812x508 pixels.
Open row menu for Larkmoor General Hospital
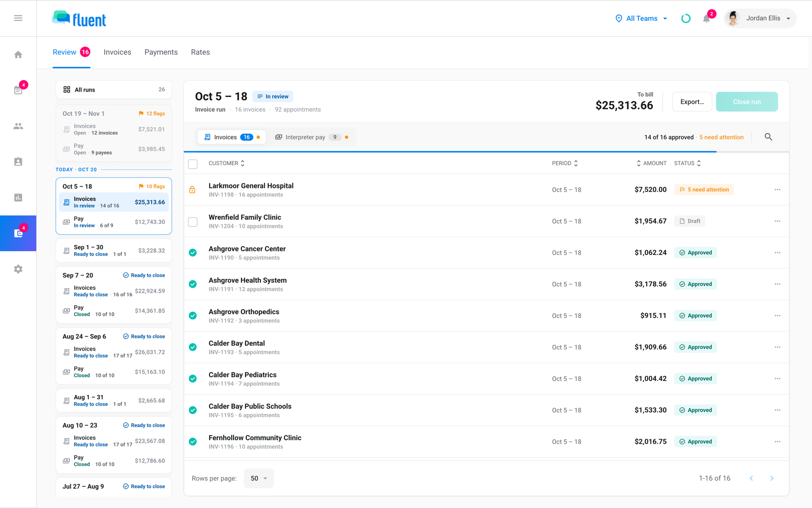[777, 190]
